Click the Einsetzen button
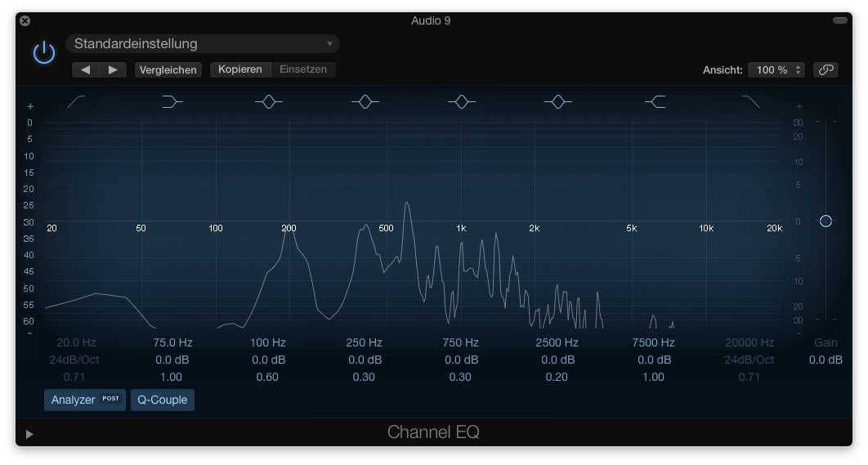The image size is (868, 465). [x=302, y=69]
